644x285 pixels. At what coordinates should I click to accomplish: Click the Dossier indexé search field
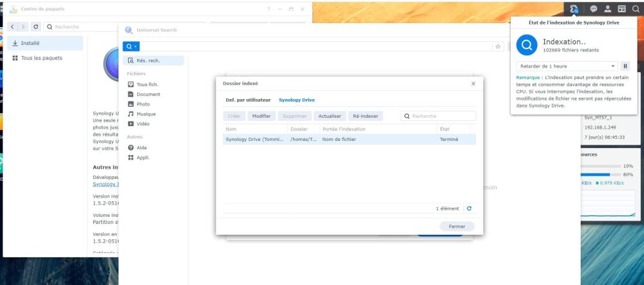coord(438,116)
